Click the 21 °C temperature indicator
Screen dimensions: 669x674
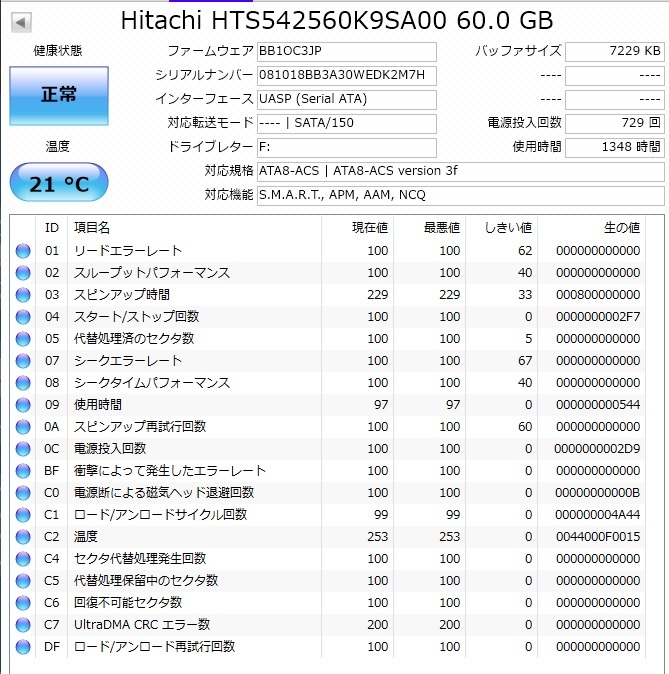point(59,182)
